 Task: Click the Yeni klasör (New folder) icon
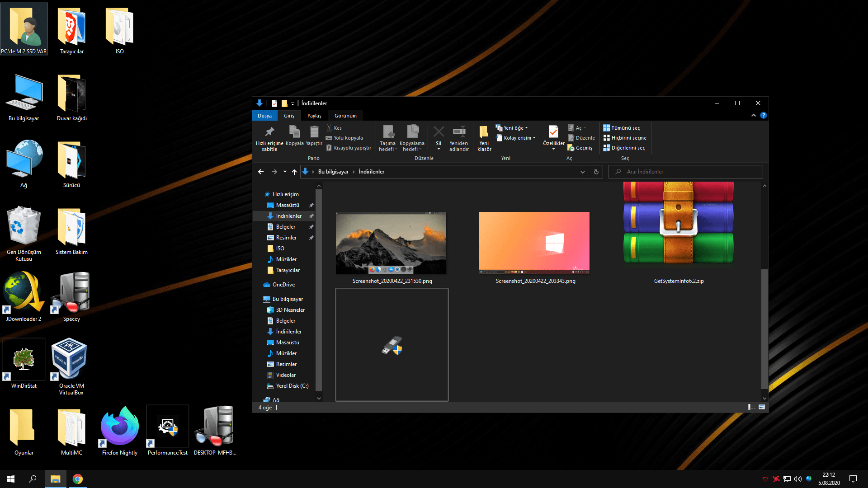(x=484, y=132)
